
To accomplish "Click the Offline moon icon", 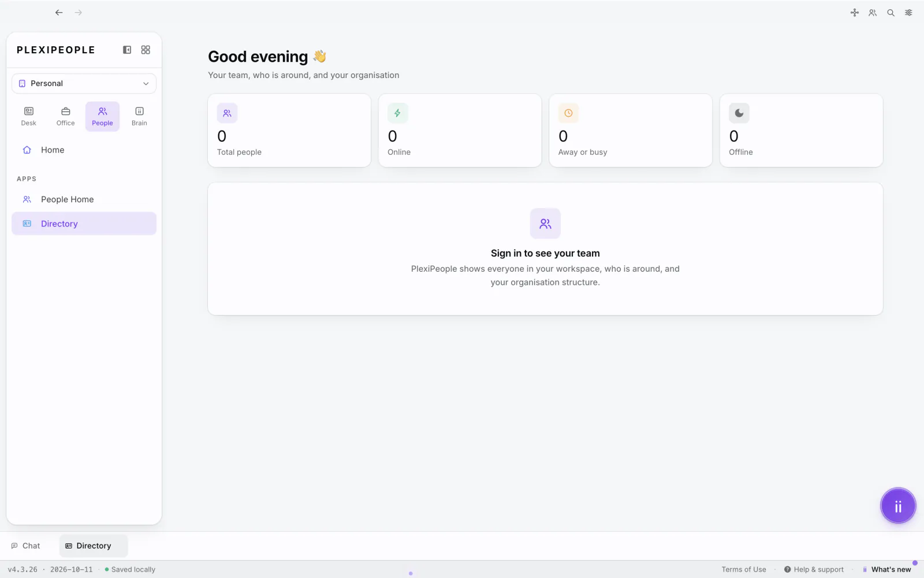I will [739, 113].
